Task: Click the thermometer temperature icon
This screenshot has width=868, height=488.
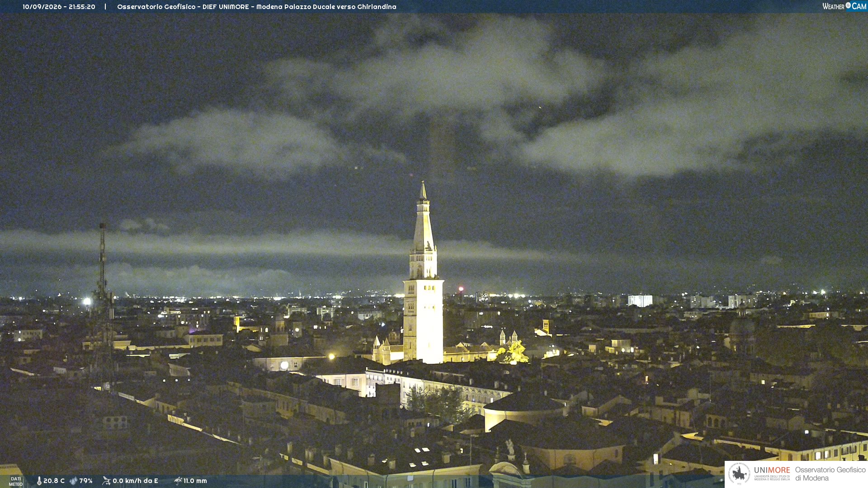Action: tap(39, 481)
